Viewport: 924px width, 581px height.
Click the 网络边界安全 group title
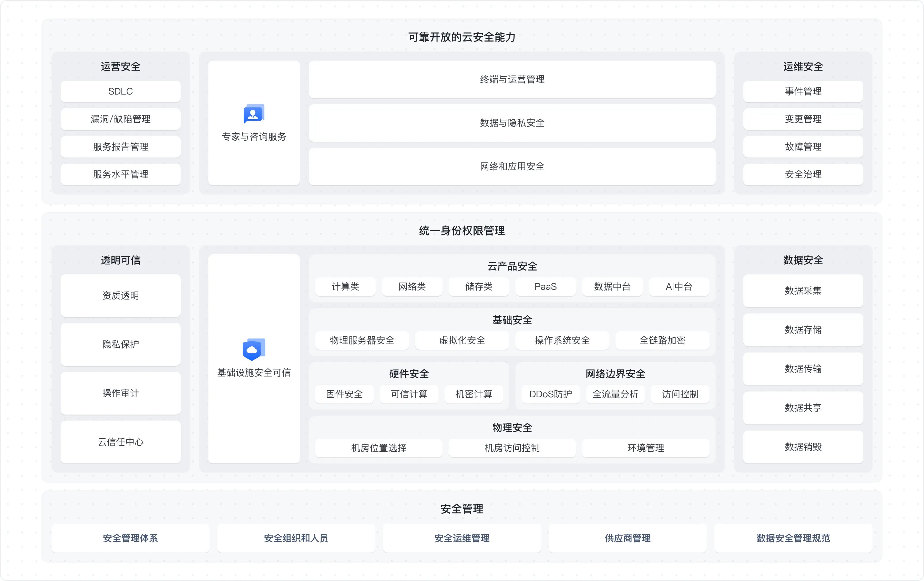coord(615,374)
